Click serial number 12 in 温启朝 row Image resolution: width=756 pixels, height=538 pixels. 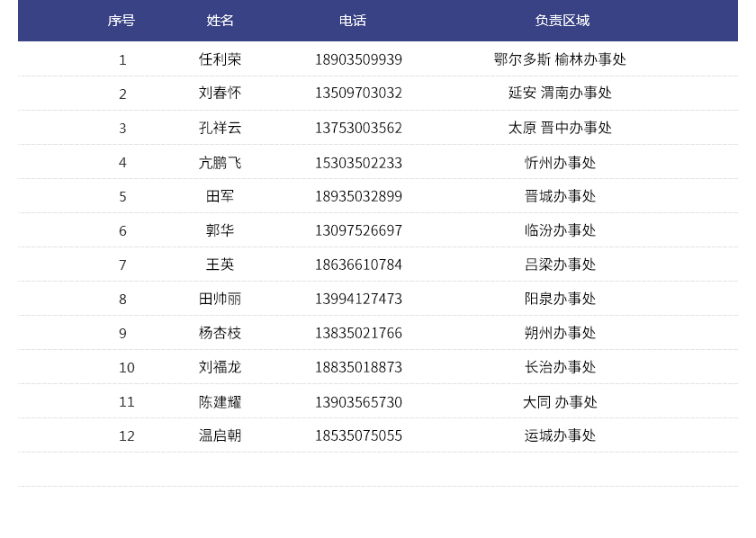tap(127, 436)
